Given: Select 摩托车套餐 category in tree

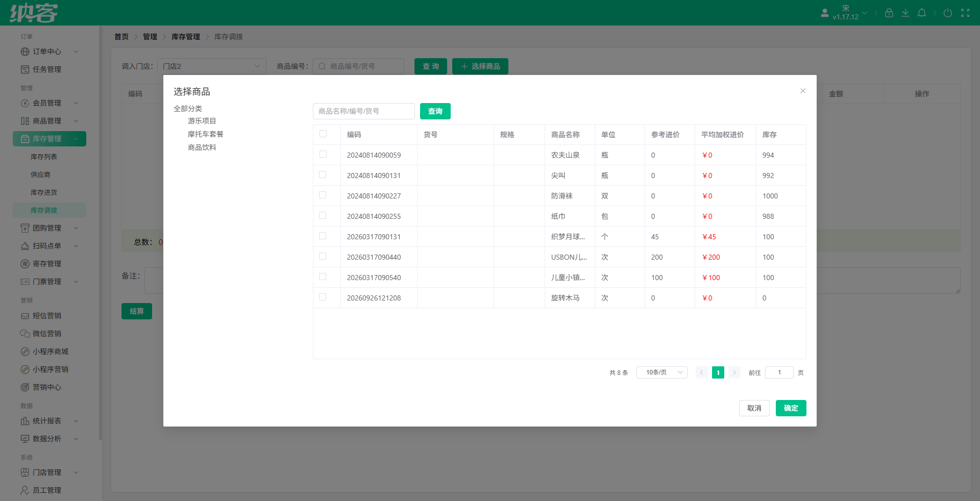Looking at the screenshot, I should click(x=206, y=134).
